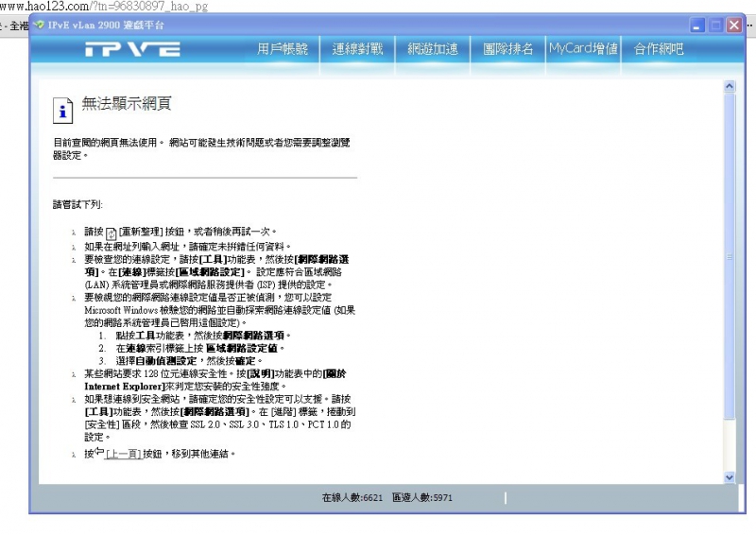
Task: Click the refresh icon next to 重新整理
Action: click(111, 233)
